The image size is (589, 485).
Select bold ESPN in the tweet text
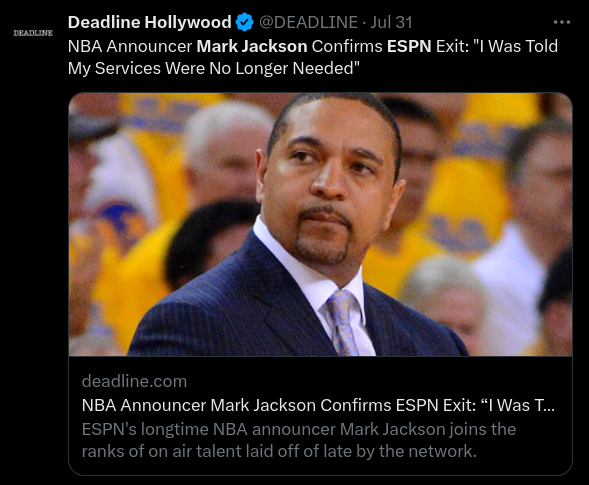[x=409, y=46]
